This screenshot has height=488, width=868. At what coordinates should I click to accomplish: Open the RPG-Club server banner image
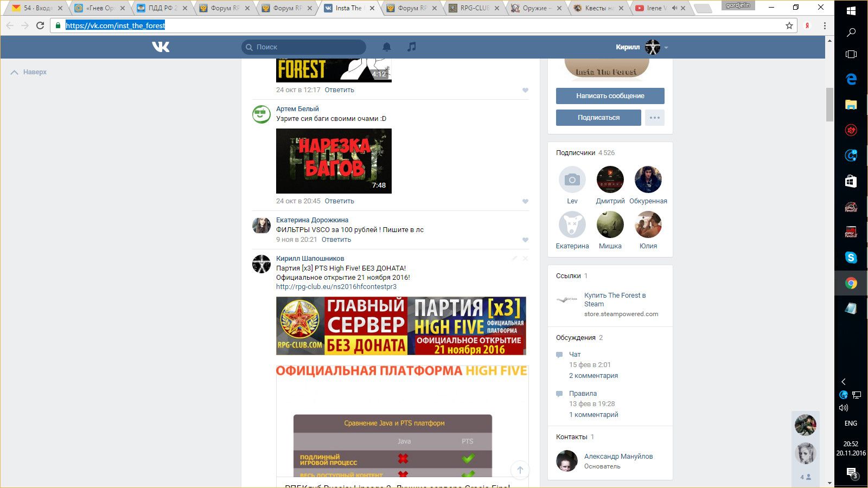pos(401,326)
